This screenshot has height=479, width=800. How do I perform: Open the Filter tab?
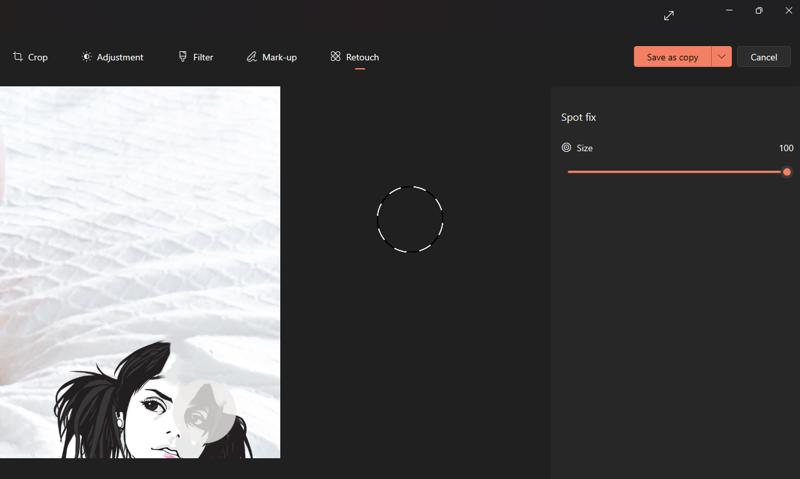196,57
